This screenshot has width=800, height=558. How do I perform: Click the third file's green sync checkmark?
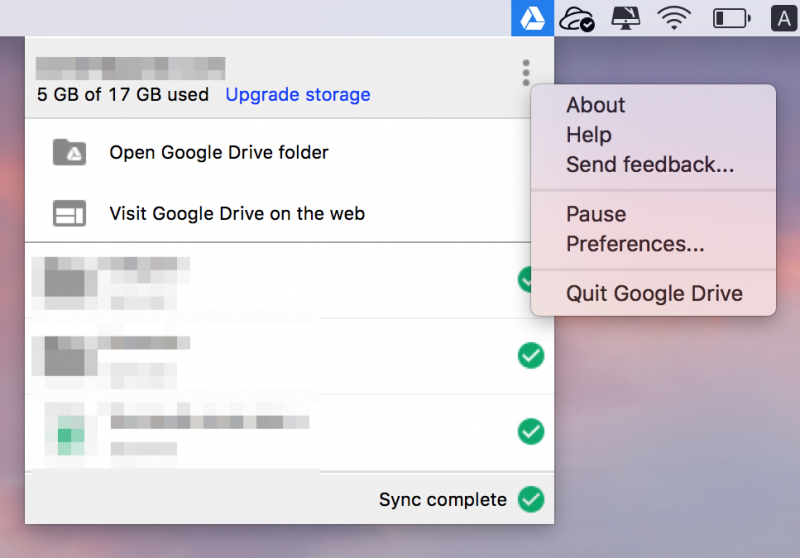pos(531,432)
